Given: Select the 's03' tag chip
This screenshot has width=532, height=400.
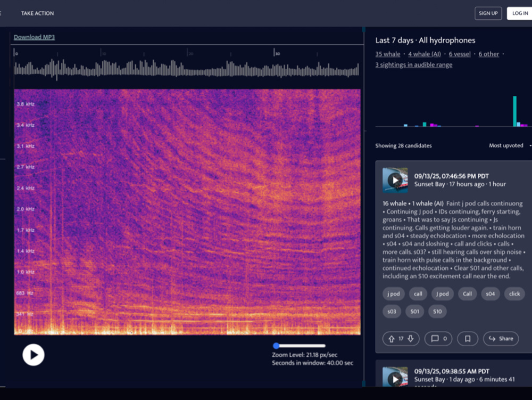Looking at the screenshot, I should tap(392, 312).
